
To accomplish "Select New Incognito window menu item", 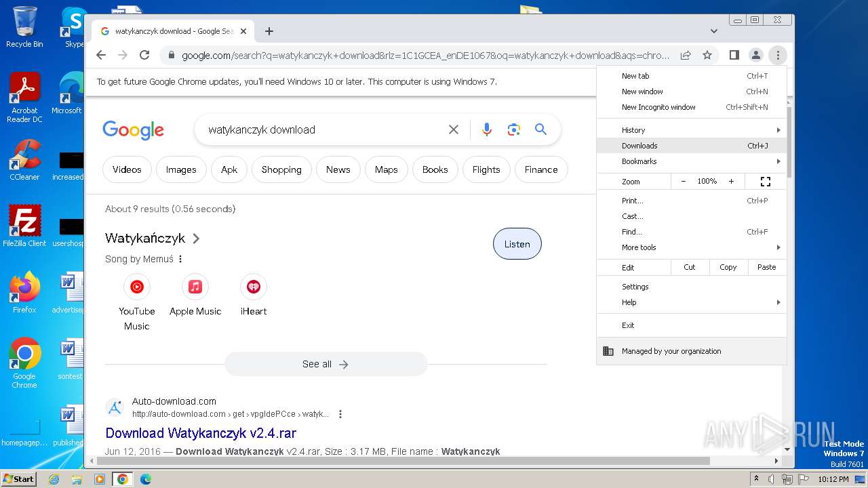I will tap(692, 107).
